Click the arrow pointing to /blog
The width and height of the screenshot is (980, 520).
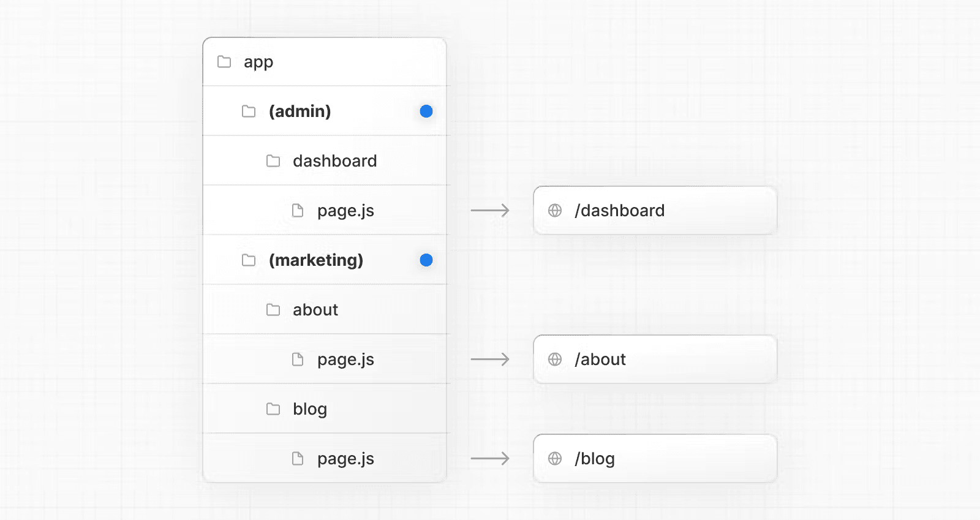(490, 459)
